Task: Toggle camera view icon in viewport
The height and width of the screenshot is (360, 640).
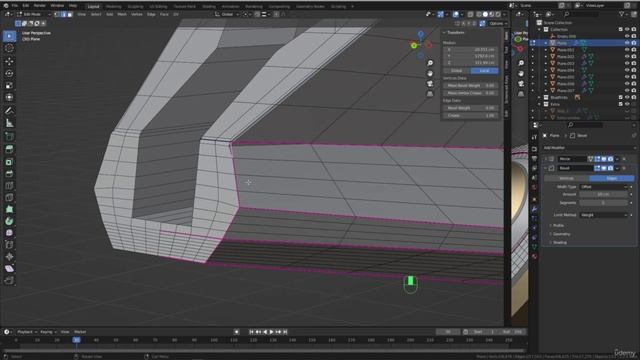Action: tap(430, 84)
